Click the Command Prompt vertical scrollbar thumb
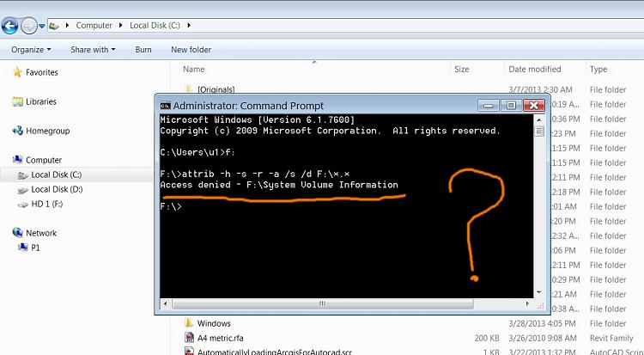The image size is (644, 355). coord(539,132)
